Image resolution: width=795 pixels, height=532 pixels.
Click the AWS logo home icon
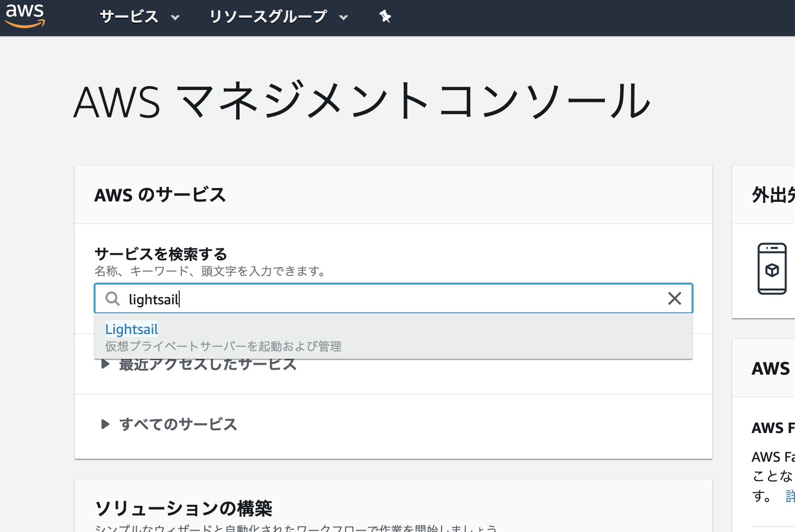click(x=25, y=16)
